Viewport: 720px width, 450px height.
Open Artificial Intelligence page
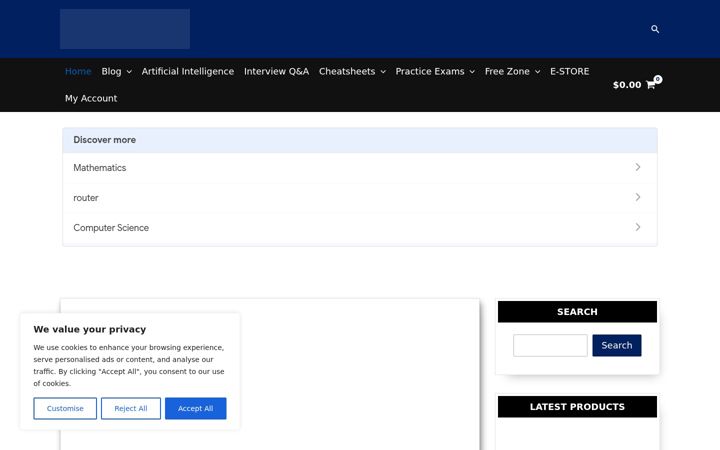[188, 72]
